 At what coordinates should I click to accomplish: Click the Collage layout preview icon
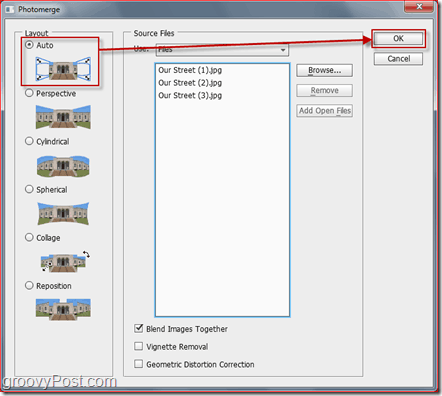(65, 262)
